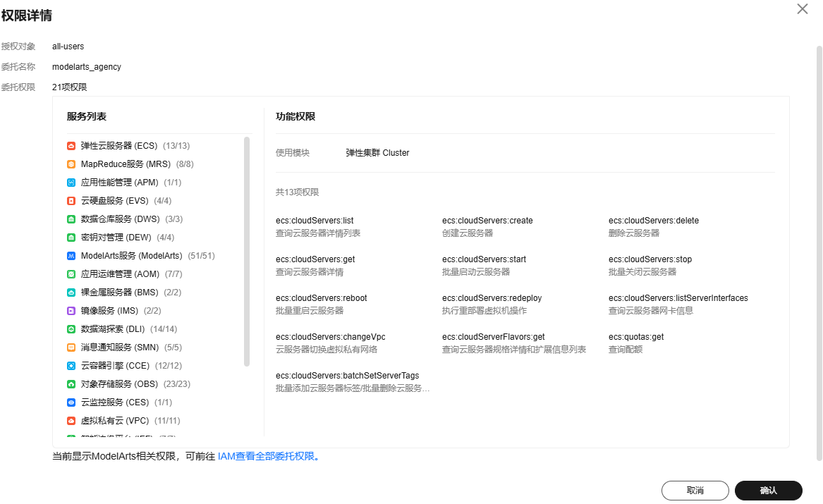Close the 权限详情 dialog with X
This screenshot has height=504, width=823.
(802, 9)
